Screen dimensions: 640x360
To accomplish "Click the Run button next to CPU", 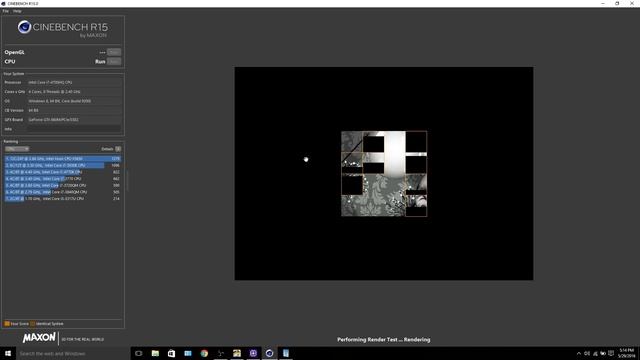I will pyautogui.click(x=114, y=62).
